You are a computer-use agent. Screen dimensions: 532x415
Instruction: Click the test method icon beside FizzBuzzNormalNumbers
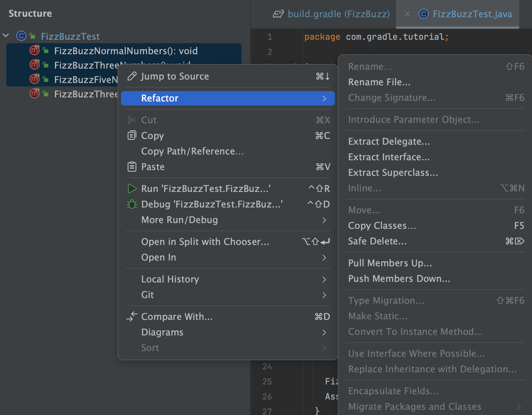click(x=34, y=50)
